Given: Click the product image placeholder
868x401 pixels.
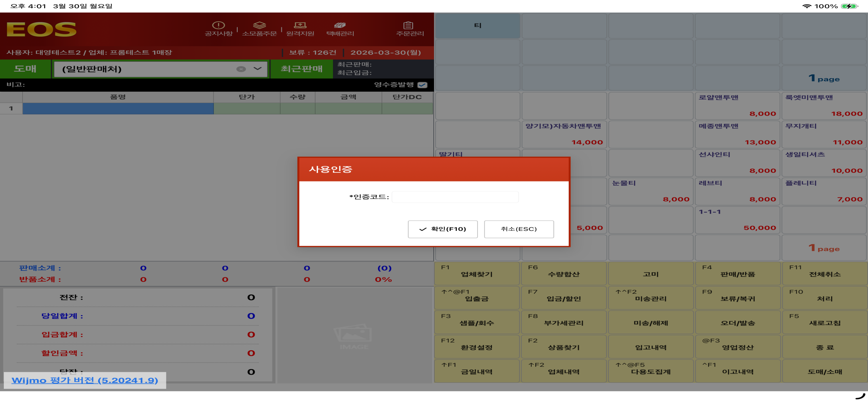Looking at the screenshot, I should pos(354,336).
